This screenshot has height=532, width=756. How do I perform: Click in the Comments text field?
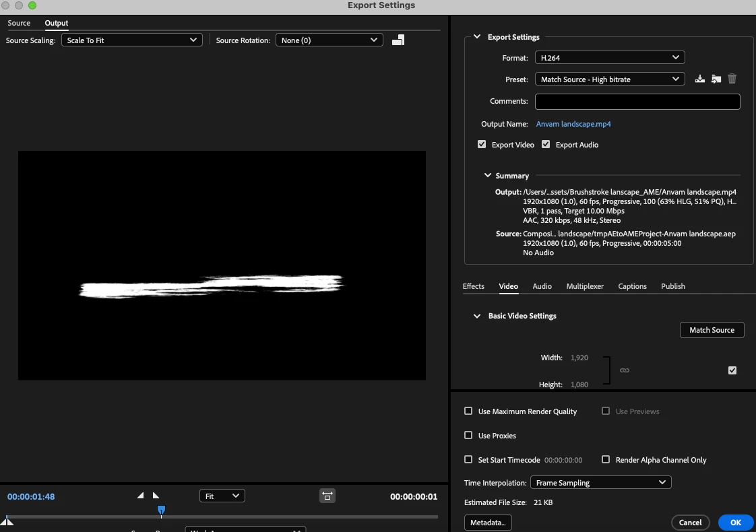(637, 102)
